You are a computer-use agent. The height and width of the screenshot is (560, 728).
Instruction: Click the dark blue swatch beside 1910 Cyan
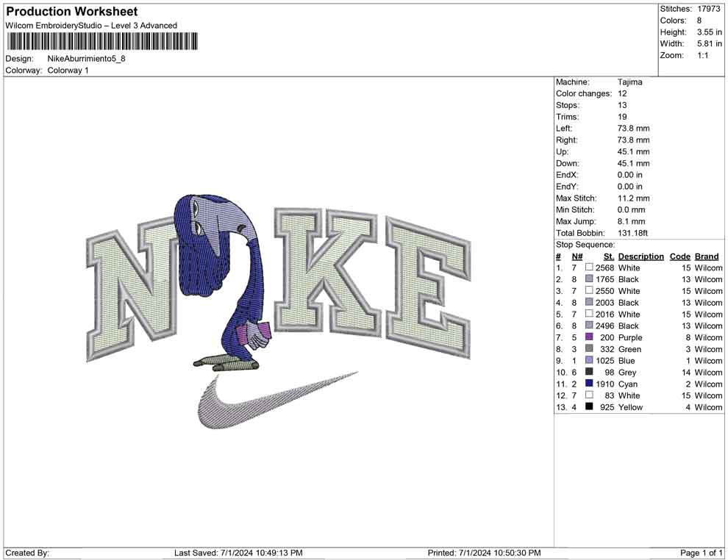(589, 383)
